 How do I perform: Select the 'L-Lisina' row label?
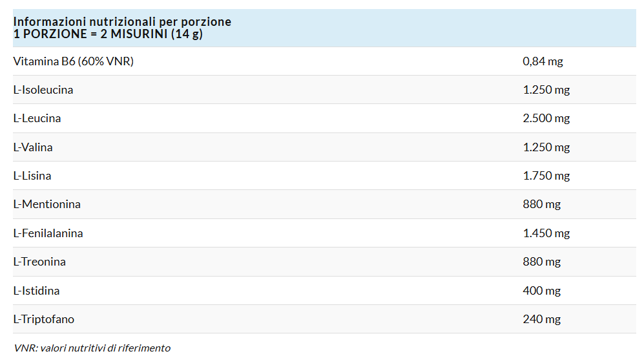[32, 176]
